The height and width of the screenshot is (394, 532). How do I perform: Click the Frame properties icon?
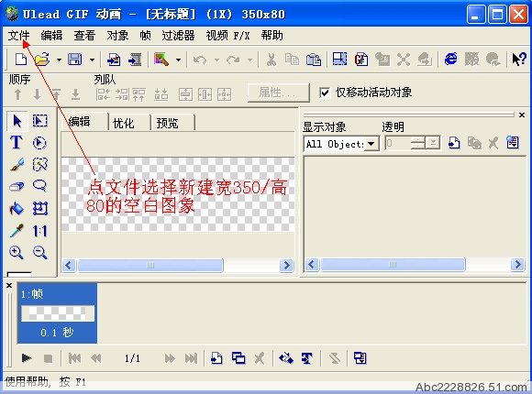click(360, 357)
